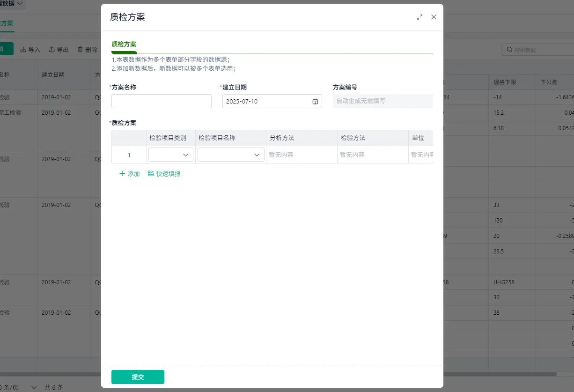Open the 检验项目名称 dropdown
The image size is (574, 392).
231,155
